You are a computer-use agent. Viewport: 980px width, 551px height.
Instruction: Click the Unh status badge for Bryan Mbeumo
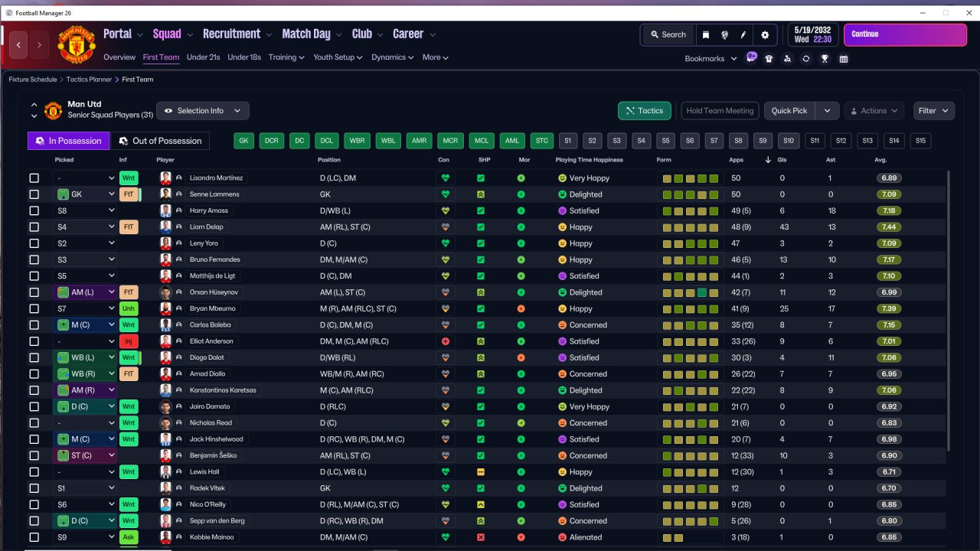point(129,308)
